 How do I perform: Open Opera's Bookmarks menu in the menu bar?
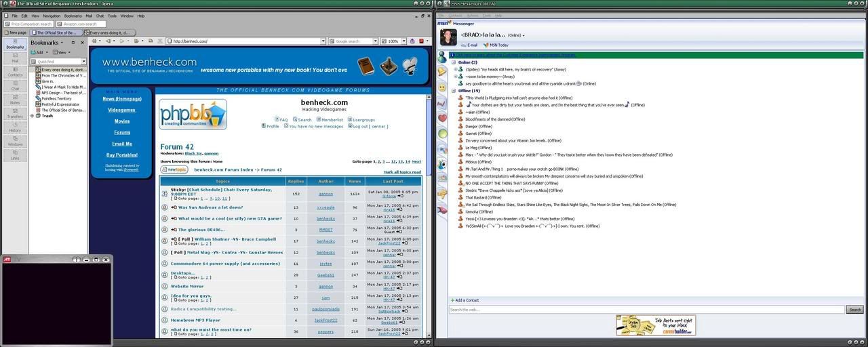coord(73,16)
